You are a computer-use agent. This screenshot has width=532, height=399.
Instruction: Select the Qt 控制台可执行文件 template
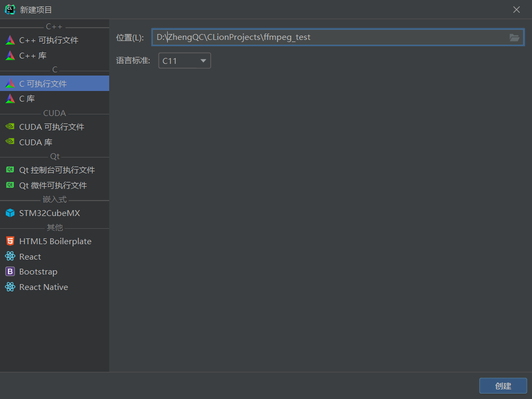click(57, 169)
